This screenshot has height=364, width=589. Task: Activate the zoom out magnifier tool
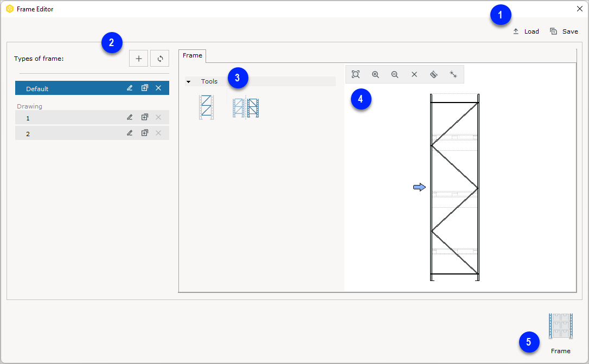395,74
